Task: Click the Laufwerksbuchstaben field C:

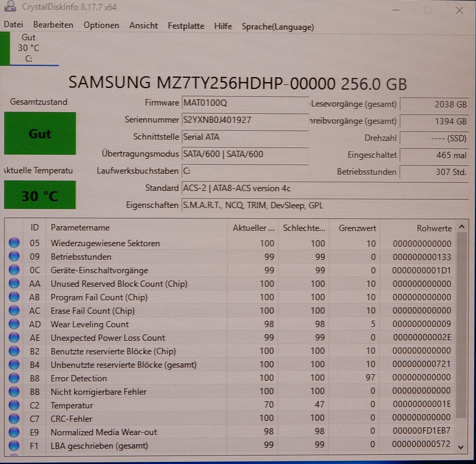Action: pyautogui.click(x=245, y=171)
